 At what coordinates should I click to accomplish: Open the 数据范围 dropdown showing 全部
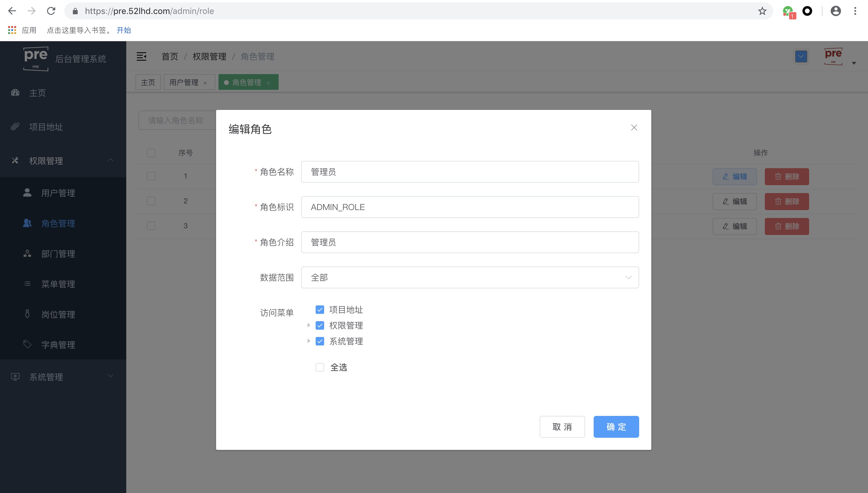[470, 277]
